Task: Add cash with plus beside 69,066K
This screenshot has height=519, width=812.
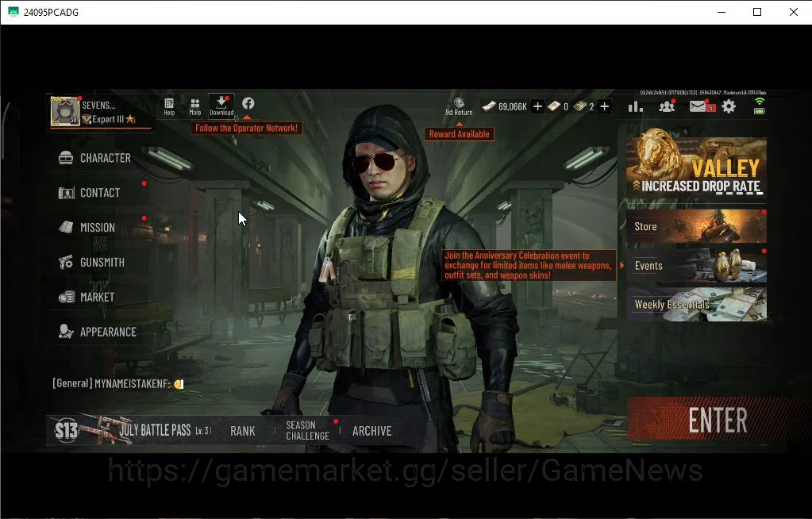Action: coord(537,106)
